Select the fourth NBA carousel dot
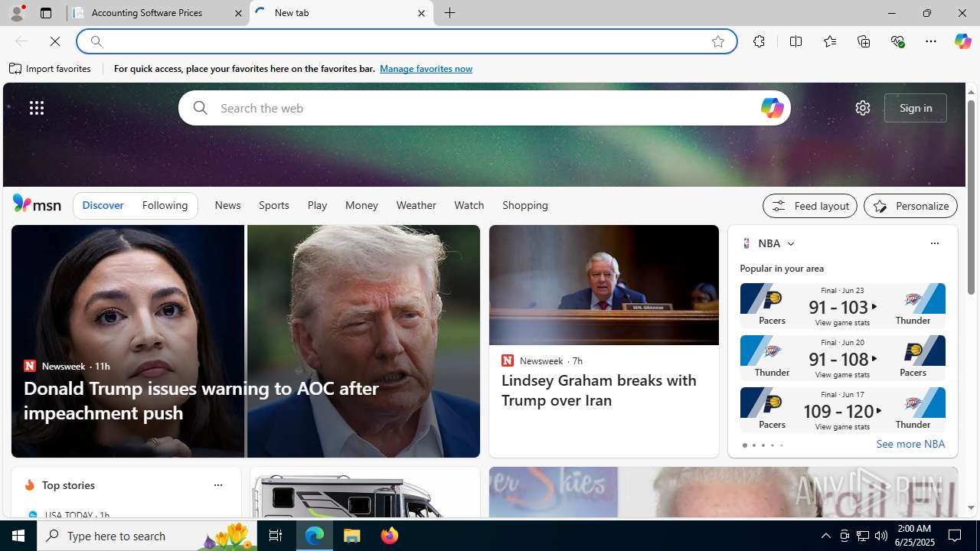Screen dimensions: 980x551 pos(772,445)
